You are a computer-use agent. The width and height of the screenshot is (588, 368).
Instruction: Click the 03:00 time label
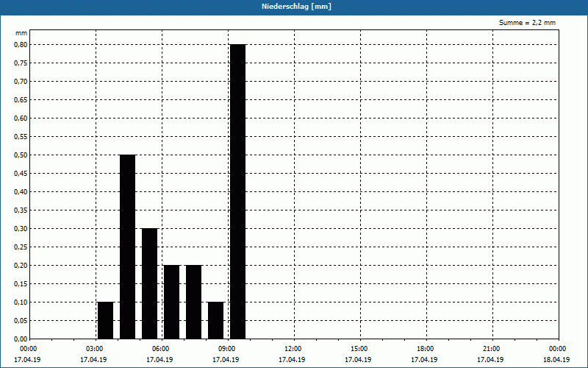(95, 349)
